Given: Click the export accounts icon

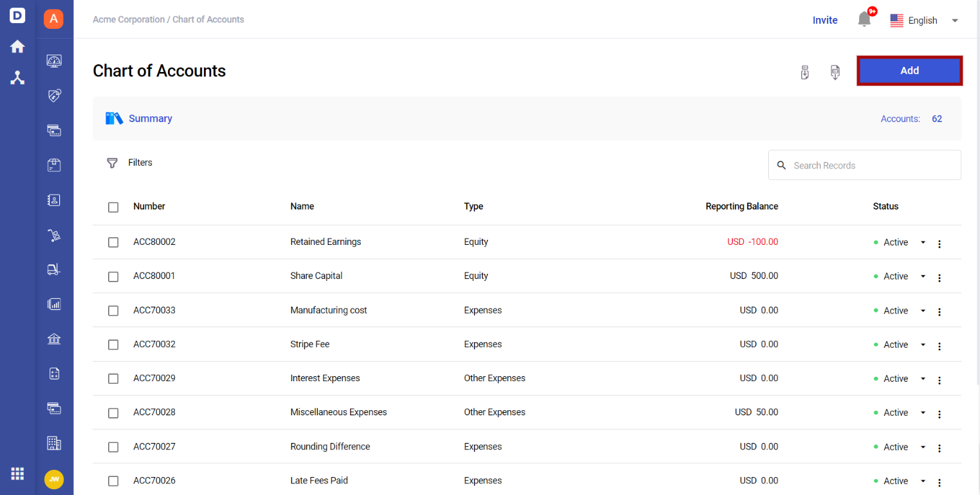Looking at the screenshot, I should (835, 72).
